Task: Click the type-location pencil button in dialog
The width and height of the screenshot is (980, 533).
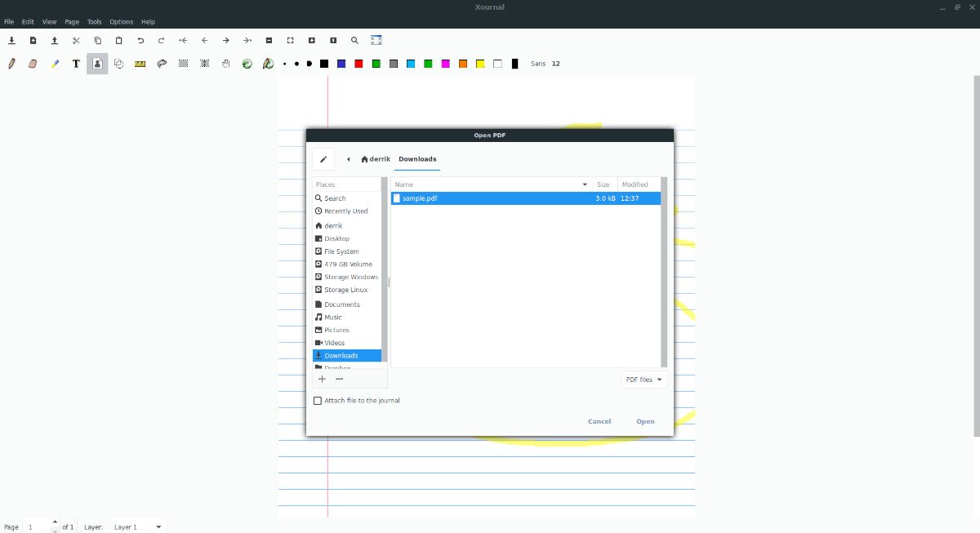Action: click(x=323, y=159)
